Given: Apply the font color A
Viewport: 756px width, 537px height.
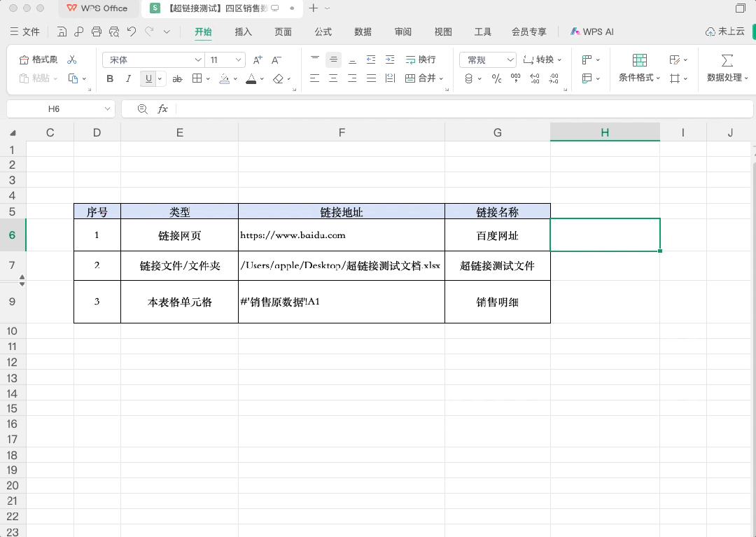Looking at the screenshot, I should point(251,78).
